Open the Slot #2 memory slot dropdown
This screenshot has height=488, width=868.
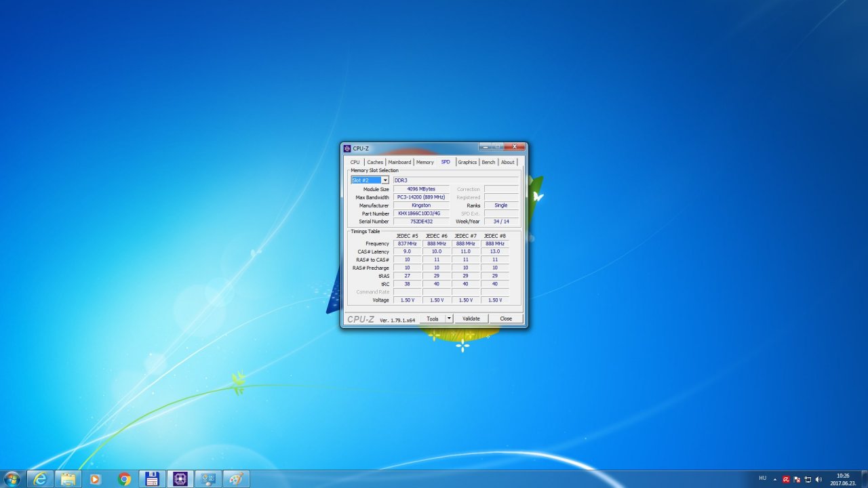[370, 180]
